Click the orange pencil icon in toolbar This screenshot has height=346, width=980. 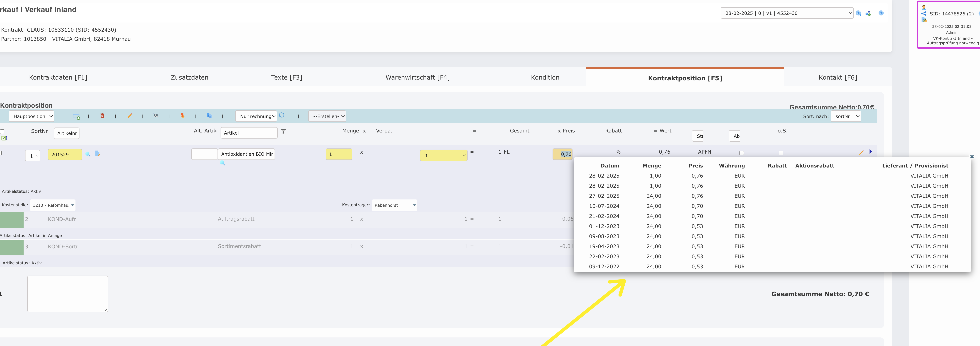pyautogui.click(x=130, y=116)
